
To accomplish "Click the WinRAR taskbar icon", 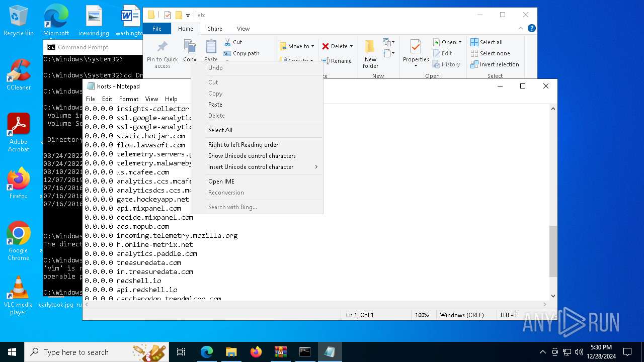I will 280,352.
